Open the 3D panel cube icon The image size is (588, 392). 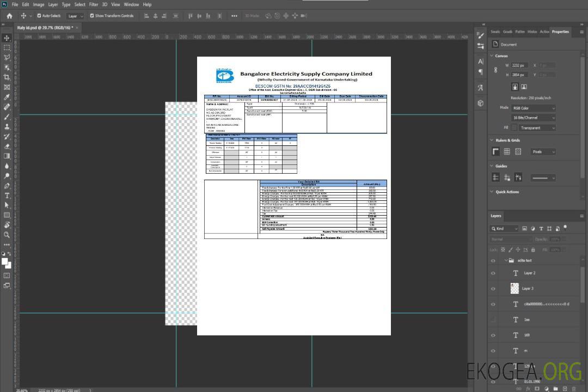coord(481,103)
